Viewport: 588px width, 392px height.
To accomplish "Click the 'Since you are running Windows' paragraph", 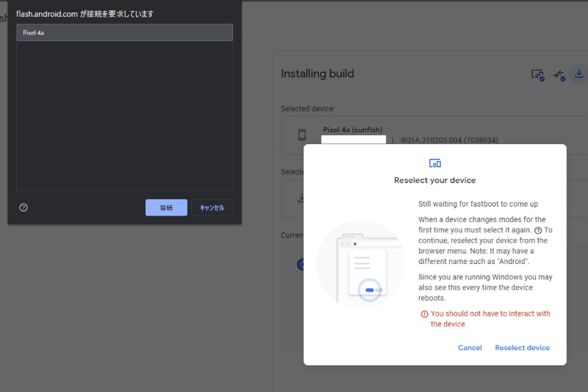I will pyautogui.click(x=485, y=288).
